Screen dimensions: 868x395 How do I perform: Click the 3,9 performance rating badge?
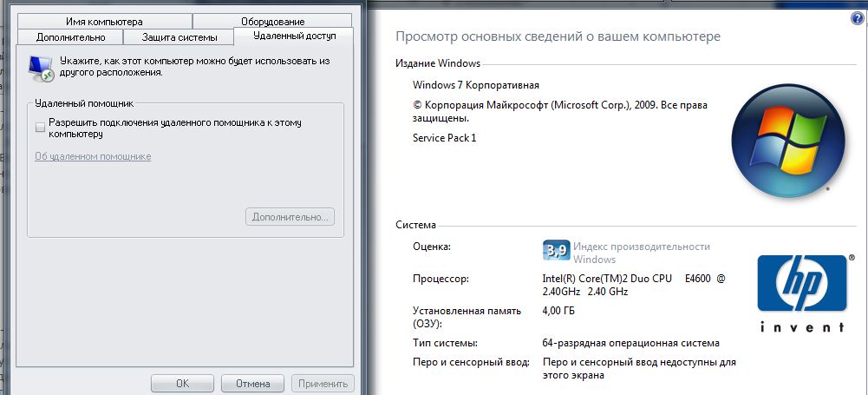[556, 251]
